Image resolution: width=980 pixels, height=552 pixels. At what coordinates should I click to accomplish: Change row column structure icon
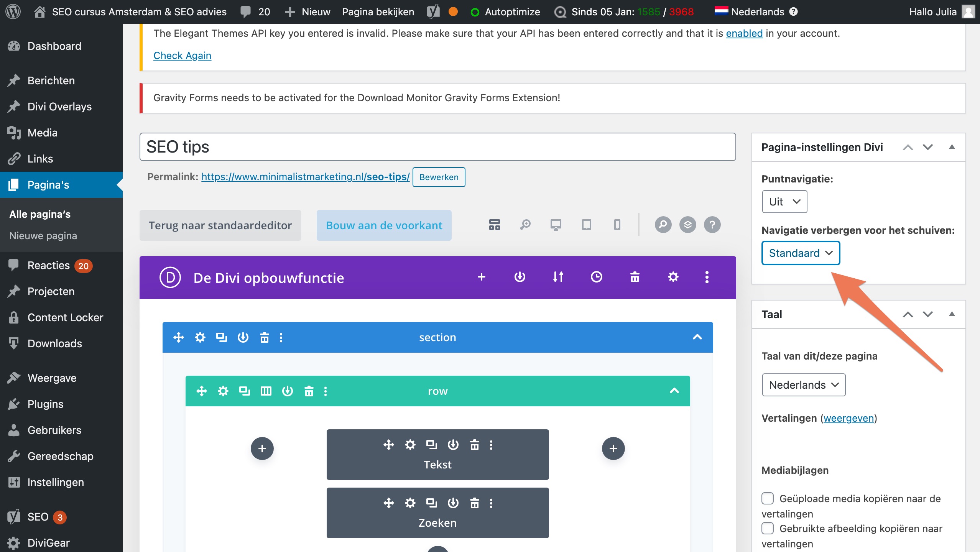266,391
